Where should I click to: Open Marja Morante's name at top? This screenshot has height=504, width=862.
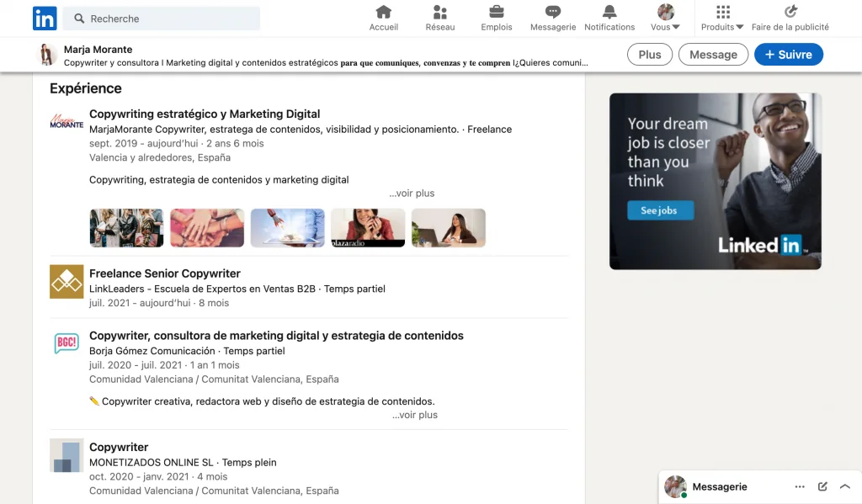[98, 49]
